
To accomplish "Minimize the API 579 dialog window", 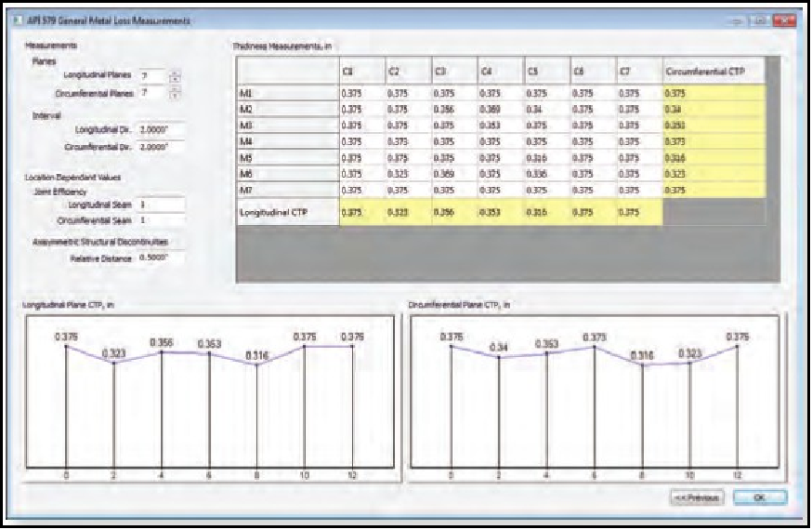I will tap(736, 20).
